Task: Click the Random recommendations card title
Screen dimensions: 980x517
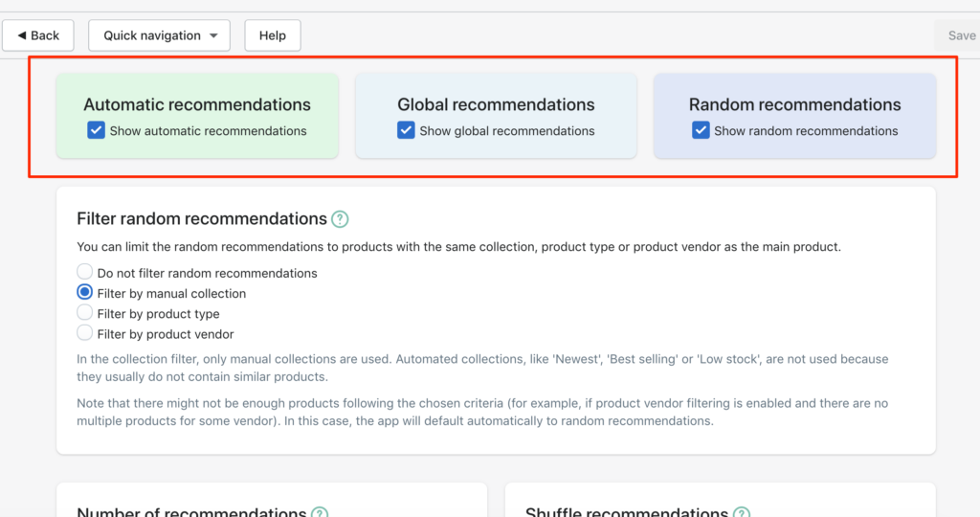Action: click(794, 104)
